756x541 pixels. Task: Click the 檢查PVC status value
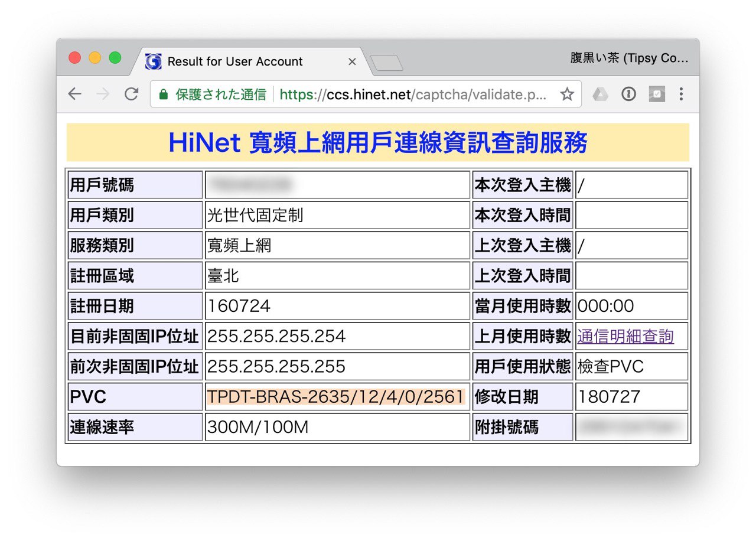point(611,366)
